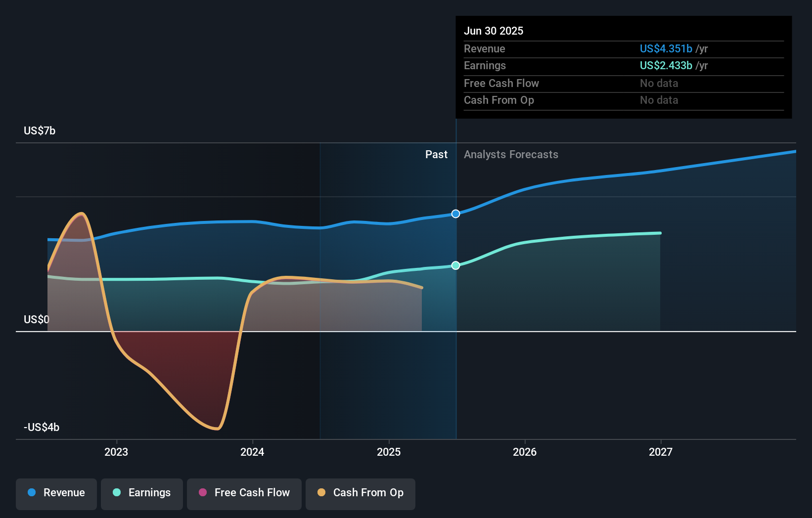
Task: Select the blue revenue marker on the forecast divider
Action: (x=455, y=214)
